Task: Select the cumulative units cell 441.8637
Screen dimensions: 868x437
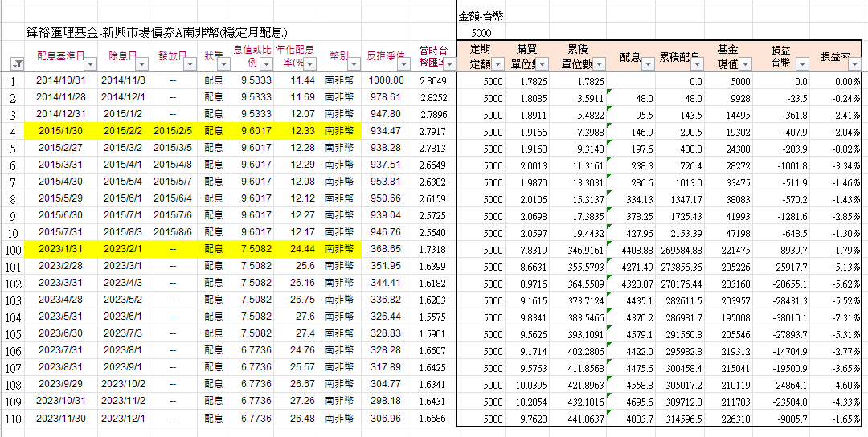Action: [x=577, y=419]
